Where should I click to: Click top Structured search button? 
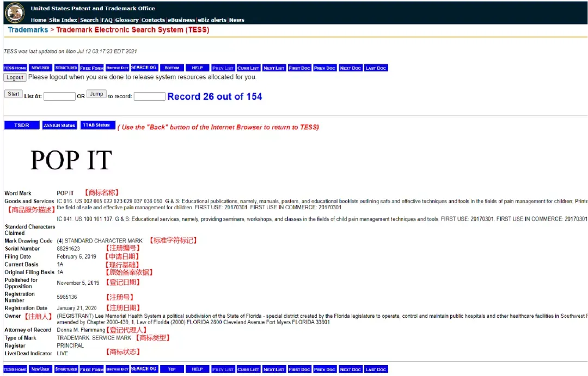point(66,68)
